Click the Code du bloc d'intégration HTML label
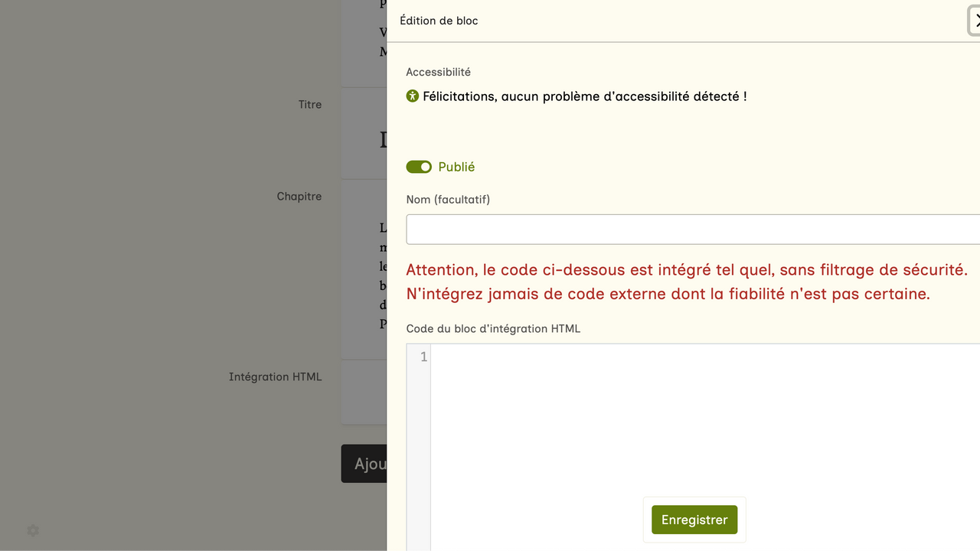Screen dimensions: 980x551 pos(493,329)
